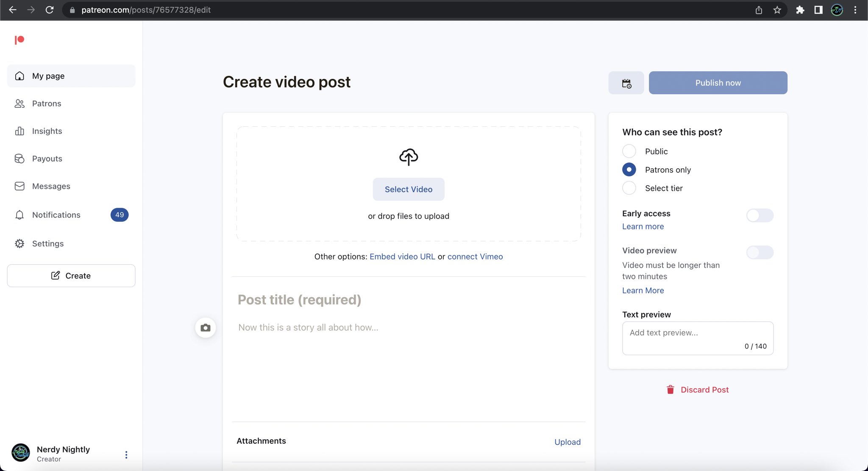Go to Patrons in the sidebar
The image size is (868, 471).
tap(47, 103)
